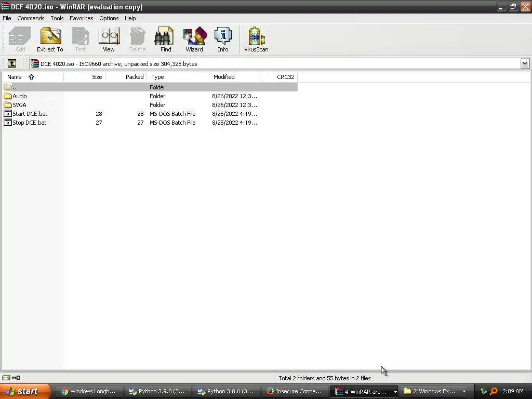Open the Favorites menu
Screen dimensions: 532x399
point(82,18)
